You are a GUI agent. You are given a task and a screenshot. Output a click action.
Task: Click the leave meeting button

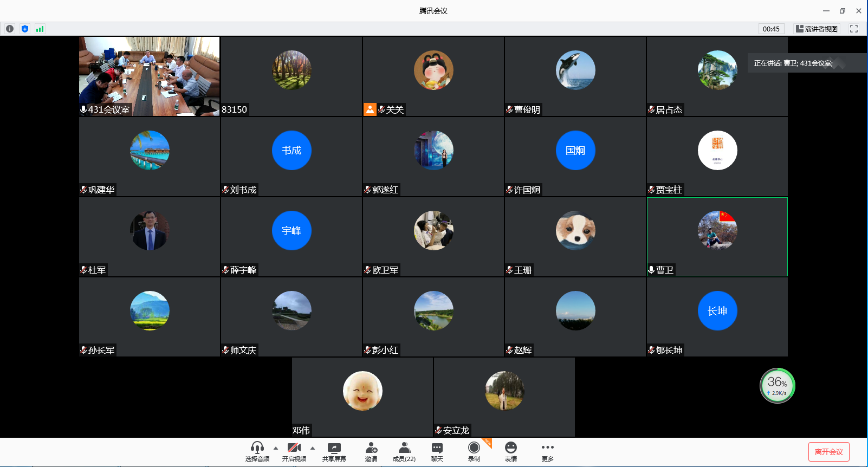(828, 452)
